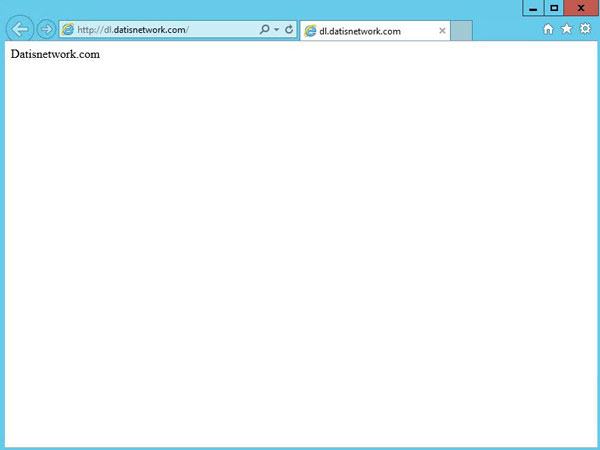Refresh the page with the reload icon
Screen dimensions: 600x450
click(x=289, y=29)
